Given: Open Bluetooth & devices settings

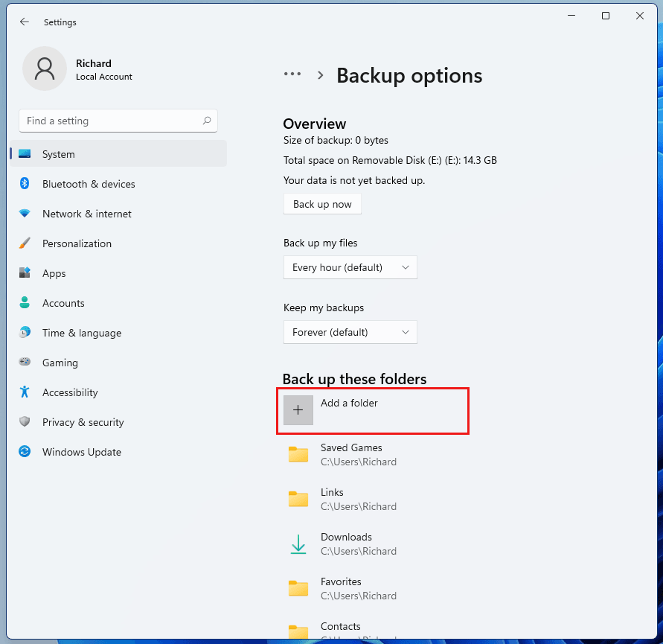Looking at the screenshot, I should click(x=118, y=184).
